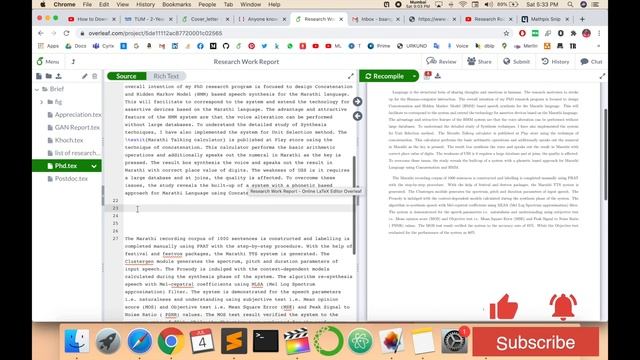Viewport: 640px width, 360px height.
Task: Open Recompile options dropdown arrow
Action: pyautogui.click(x=415, y=76)
